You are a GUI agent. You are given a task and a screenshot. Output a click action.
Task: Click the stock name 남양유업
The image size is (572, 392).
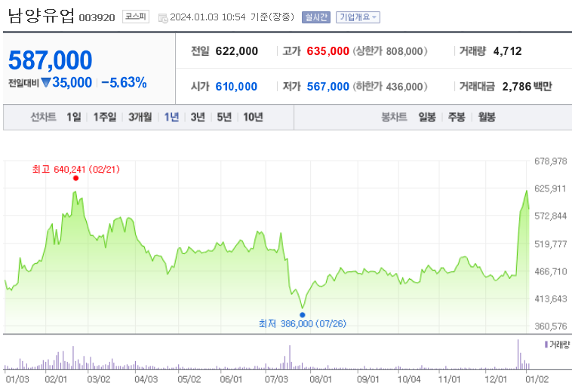click(42, 16)
